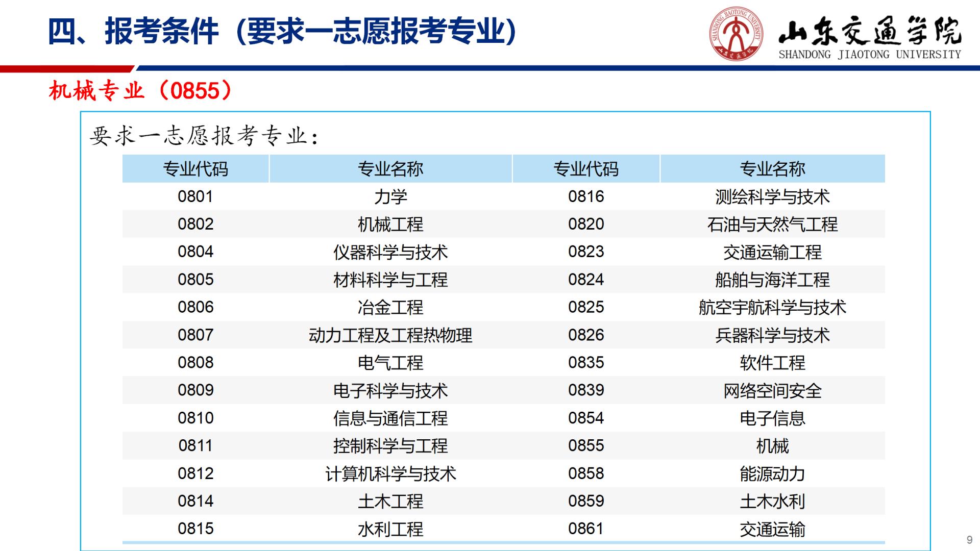The height and width of the screenshot is (551, 980).
Task: Click the second 专业名称 column header
Action: coord(772,169)
